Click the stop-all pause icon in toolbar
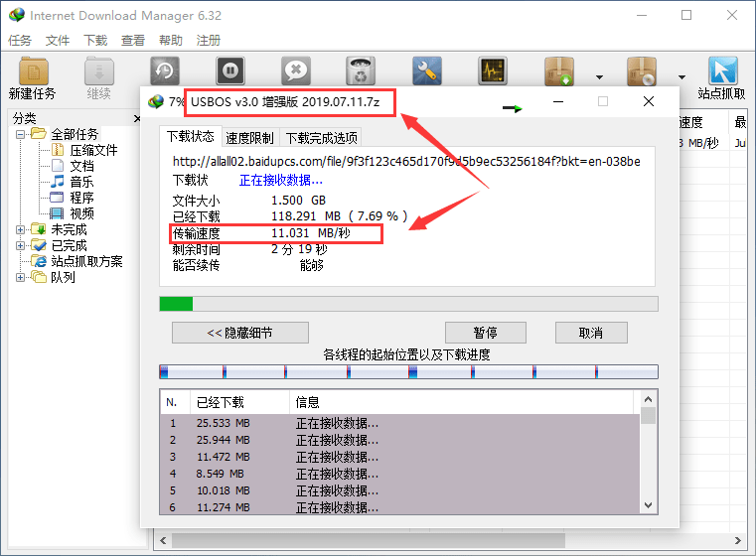The image size is (756, 556). pos(229,71)
